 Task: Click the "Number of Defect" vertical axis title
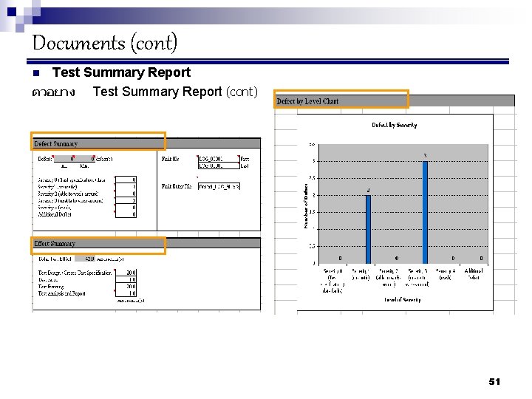pos(306,205)
